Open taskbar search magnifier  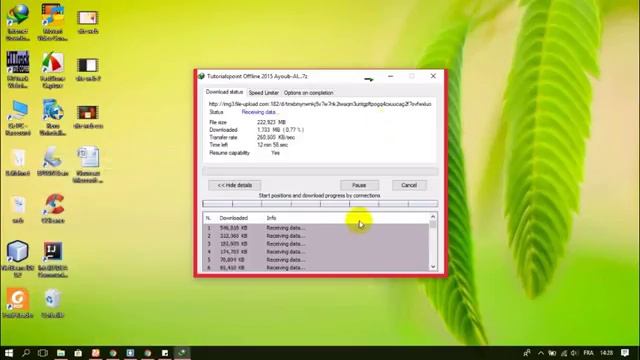[26, 353]
